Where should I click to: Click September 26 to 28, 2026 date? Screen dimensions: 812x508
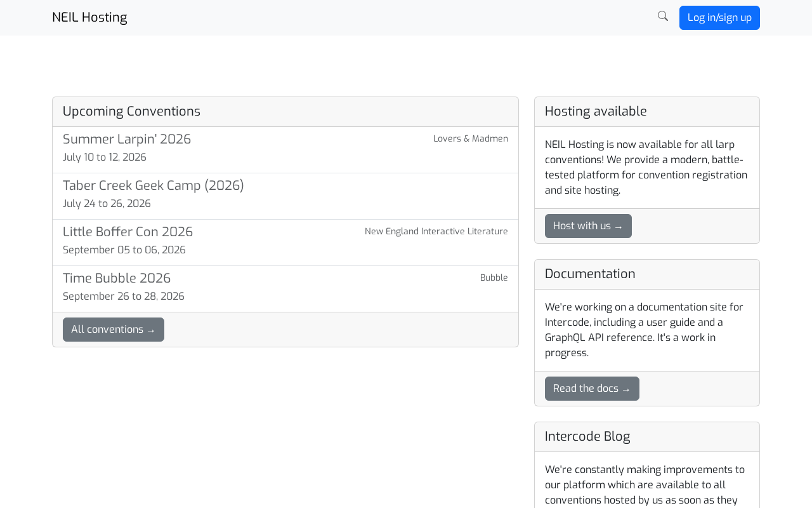coord(124,297)
